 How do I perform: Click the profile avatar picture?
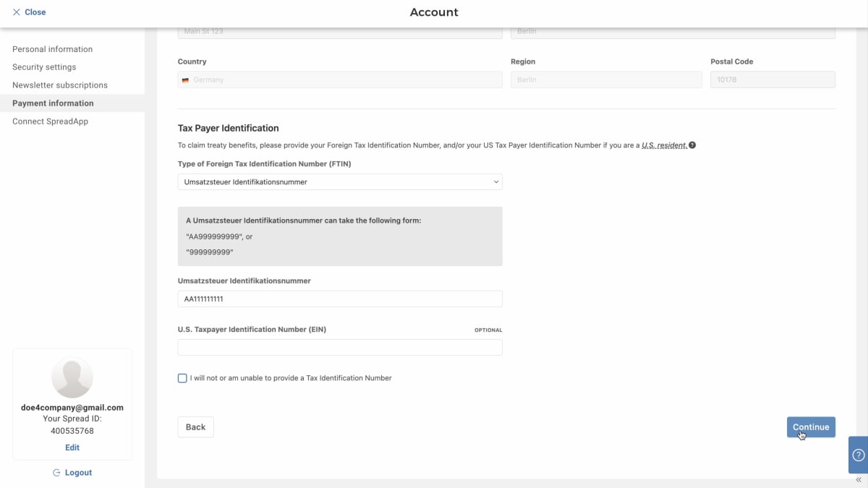(x=72, y=377)
